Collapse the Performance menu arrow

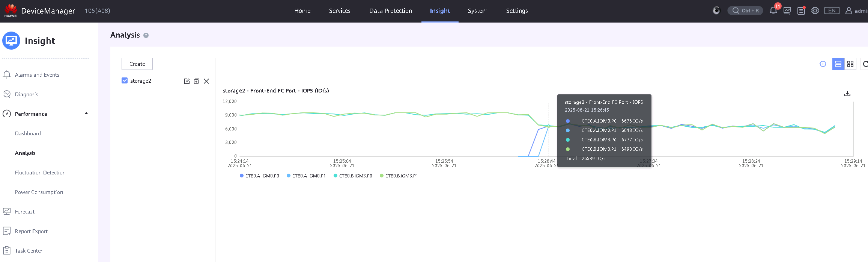pos(86,114)
